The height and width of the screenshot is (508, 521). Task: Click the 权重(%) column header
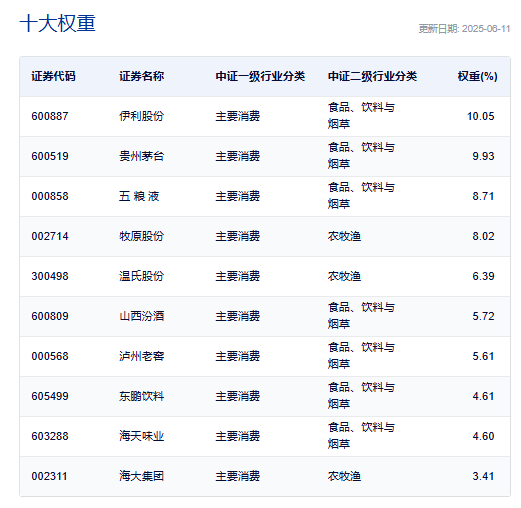click(477, 76)
